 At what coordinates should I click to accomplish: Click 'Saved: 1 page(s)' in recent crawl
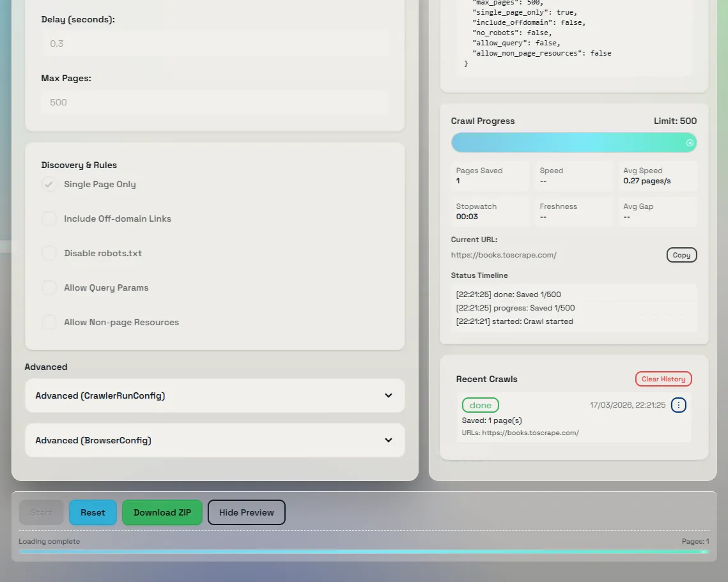tap(492, 420)
